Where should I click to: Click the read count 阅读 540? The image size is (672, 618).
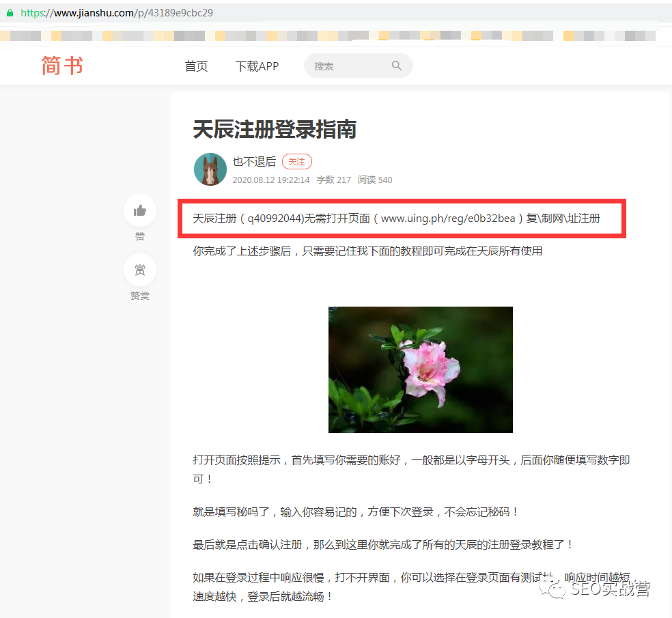[375, 180]
